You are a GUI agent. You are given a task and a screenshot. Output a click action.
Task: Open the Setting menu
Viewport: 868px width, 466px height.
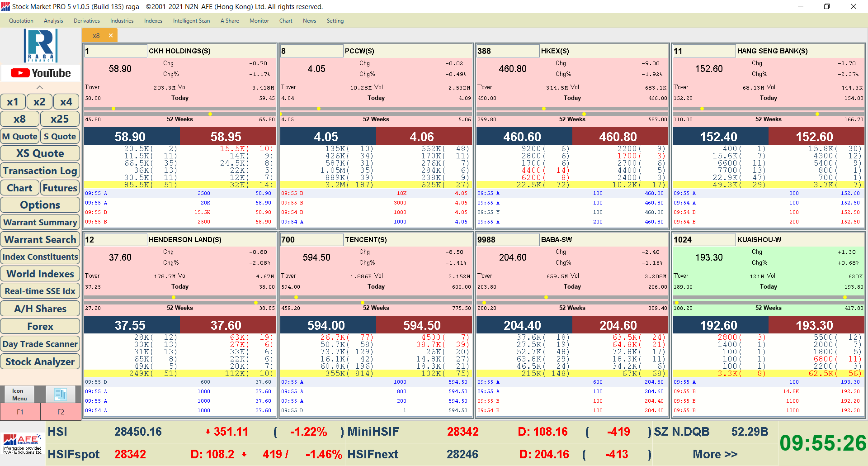(335, 21)
